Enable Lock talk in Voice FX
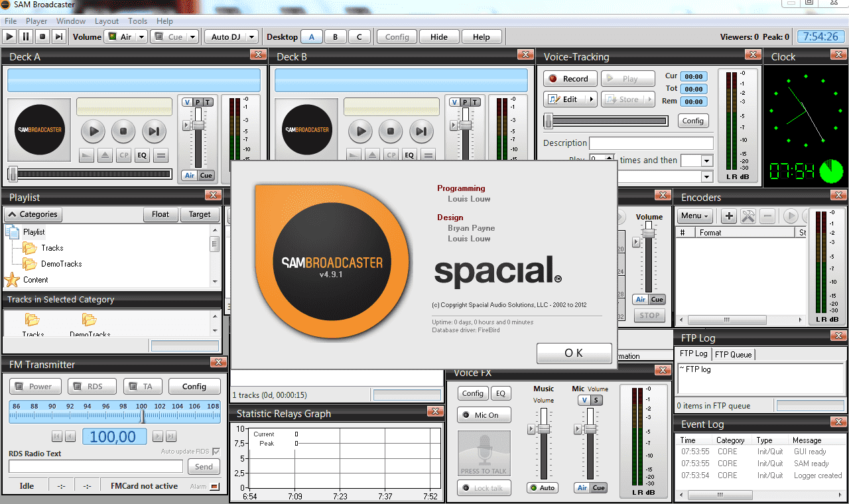Screen dimensions: 849x504 (484, 488)
